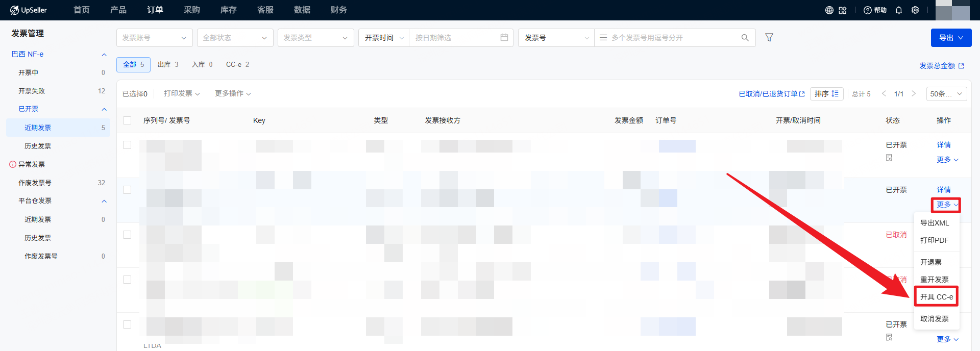Click the globe language icon

(829, 10)
